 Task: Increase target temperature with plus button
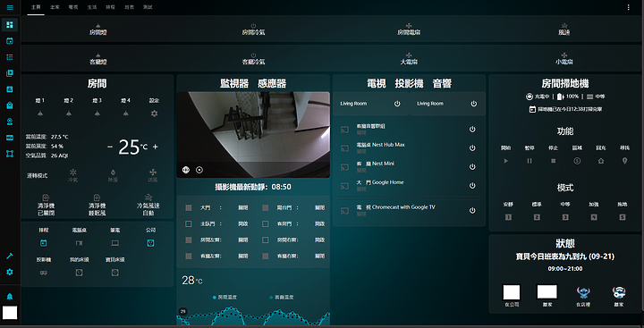click(156, 147)
